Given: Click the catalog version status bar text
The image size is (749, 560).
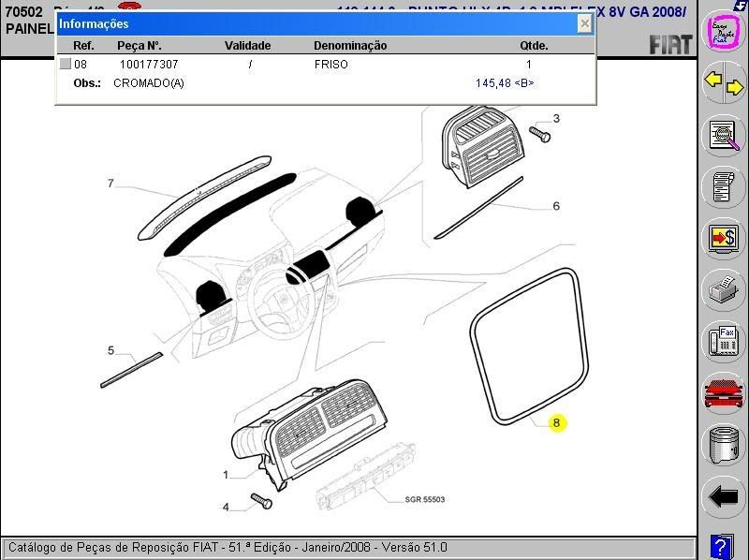Looking at the screenshot, I should 228,547.
